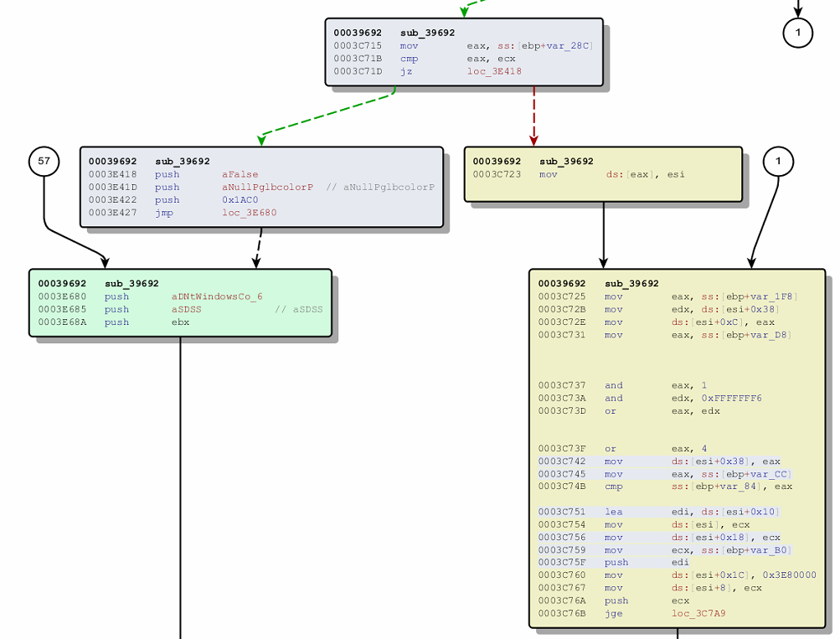The height and width of the screenshot is (639, 840).
Task: Select the var_1F8 operand at 0003C725
Action: 774,296
